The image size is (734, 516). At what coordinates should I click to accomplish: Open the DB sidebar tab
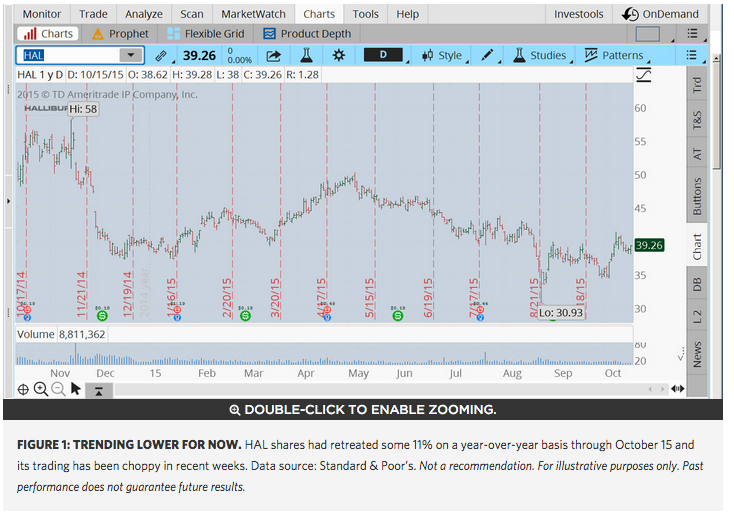tap(697, 284)
